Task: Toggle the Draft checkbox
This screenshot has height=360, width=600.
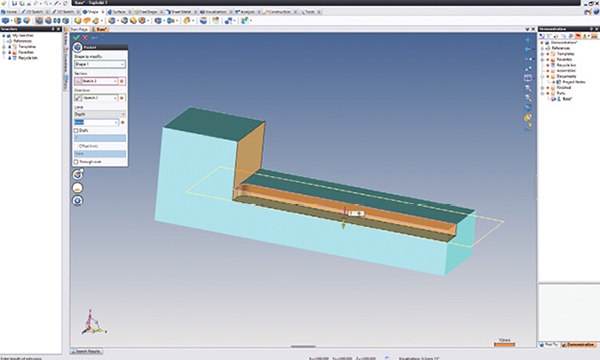Action: click(x=76, y=130)
